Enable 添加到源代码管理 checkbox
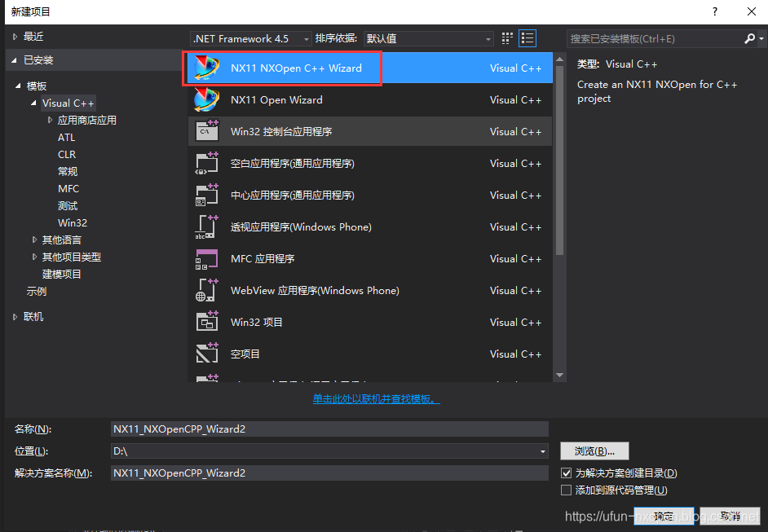This screenshot has height=532, width=768. click(566, 490)
